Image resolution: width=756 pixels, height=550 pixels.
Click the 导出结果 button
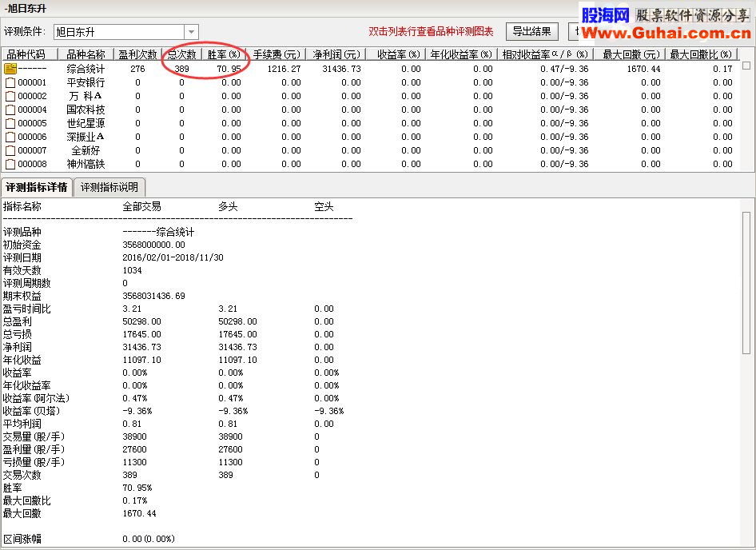tap(531, 31)
